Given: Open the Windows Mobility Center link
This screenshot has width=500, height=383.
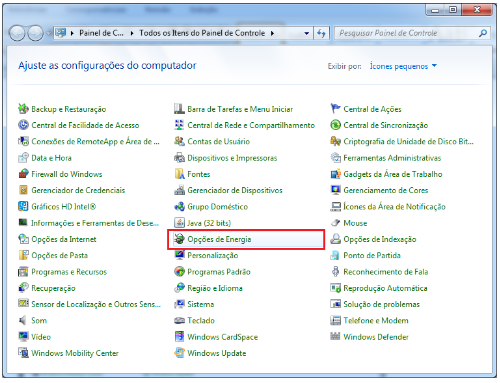Looking at the screenshot, I should pyautogui.click(x=75, y=353).
